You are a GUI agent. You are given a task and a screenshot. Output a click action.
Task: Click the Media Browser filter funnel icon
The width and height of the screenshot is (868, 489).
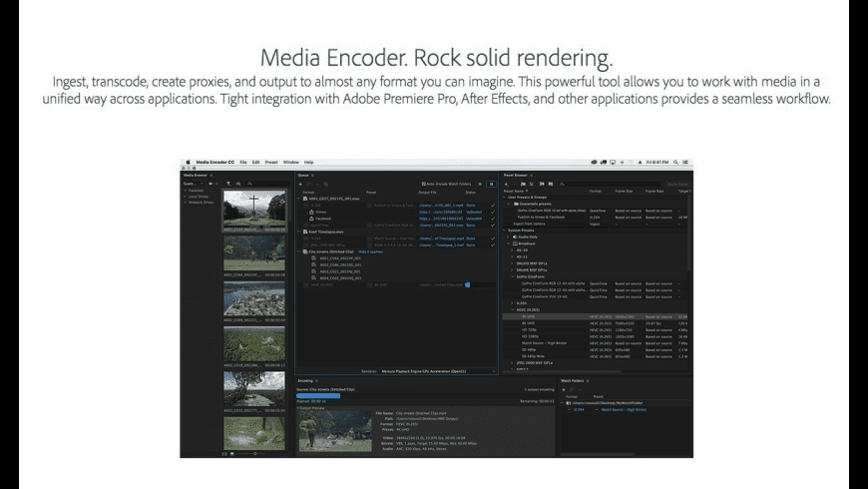[228, 184]
